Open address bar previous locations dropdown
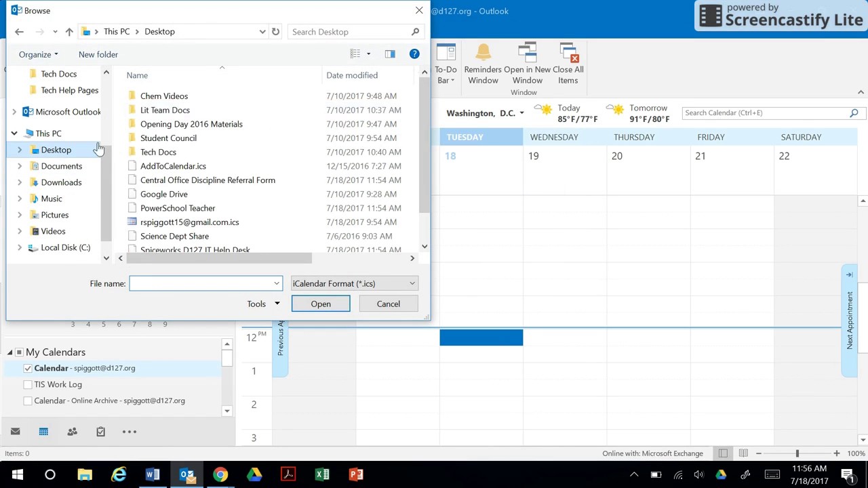Image resolution: width=868 pixels, height=488 pixels. [x=262, y=32]
